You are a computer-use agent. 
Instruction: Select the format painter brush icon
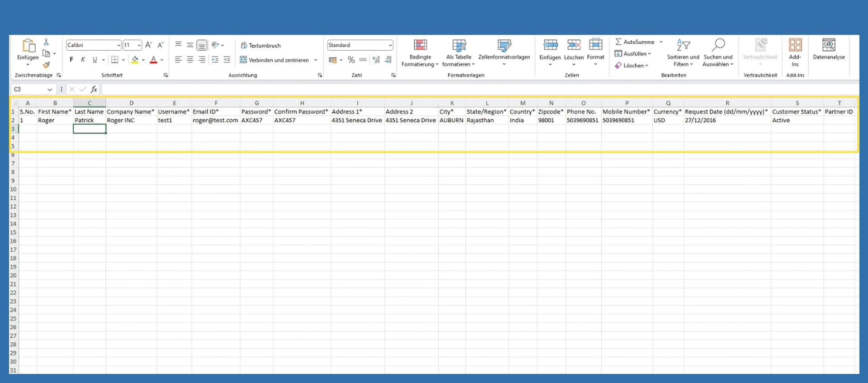[x=46, y=65]
